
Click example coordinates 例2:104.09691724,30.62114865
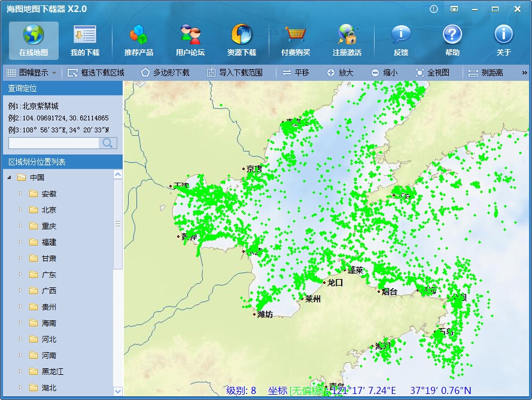click(x=59, y=118)
